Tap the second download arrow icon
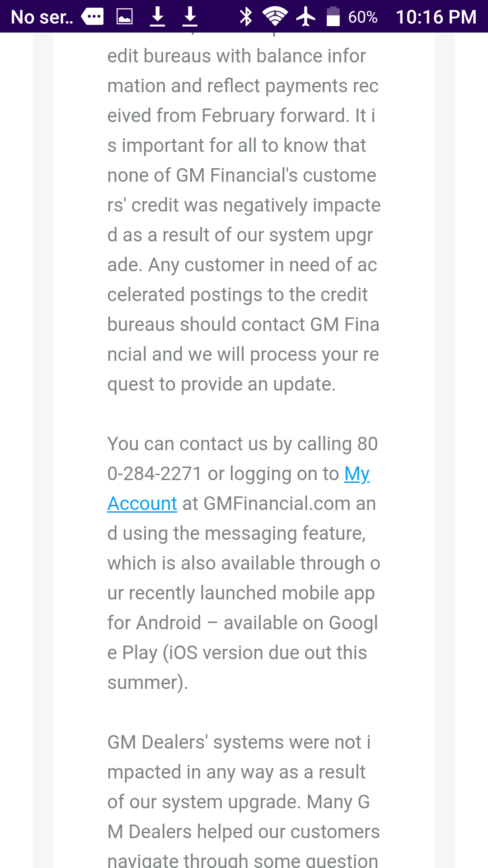488x868 pixels. point(190,17)
